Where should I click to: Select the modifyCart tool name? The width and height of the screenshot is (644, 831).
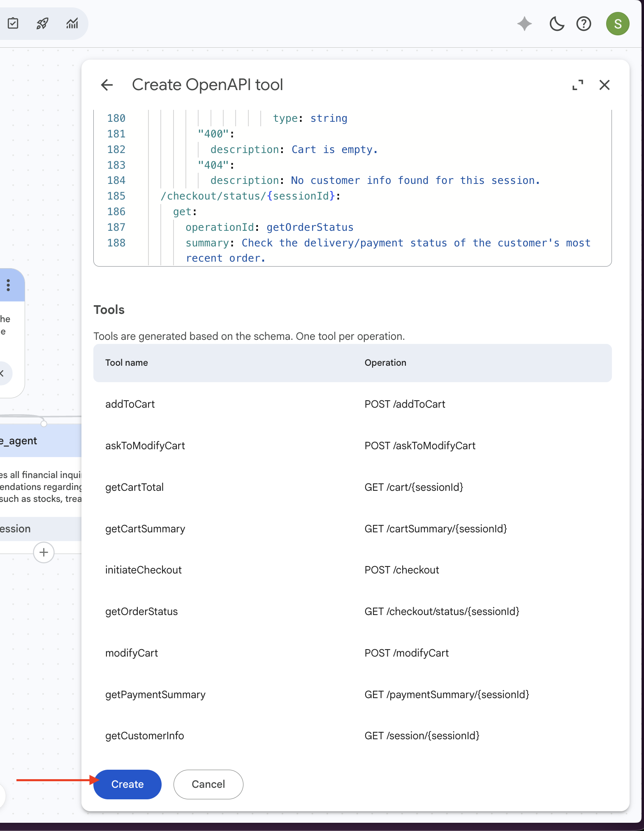(132, 653)
